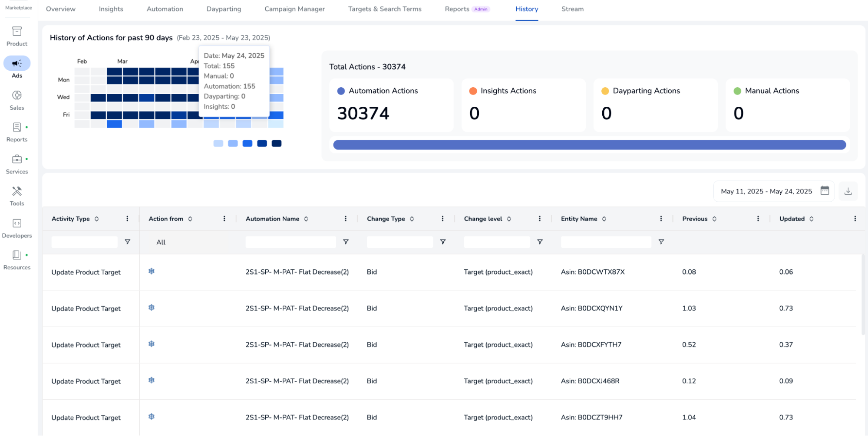Viewport: 868px width, 436px height.
Task: Click the Services briefcase icon
Action: 17,159
